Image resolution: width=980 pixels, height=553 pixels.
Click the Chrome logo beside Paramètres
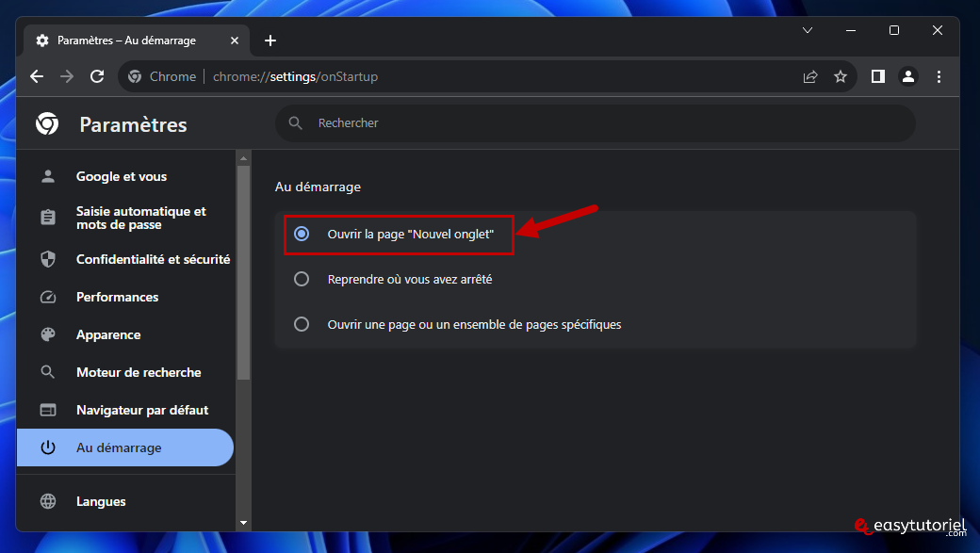point(47,123)
